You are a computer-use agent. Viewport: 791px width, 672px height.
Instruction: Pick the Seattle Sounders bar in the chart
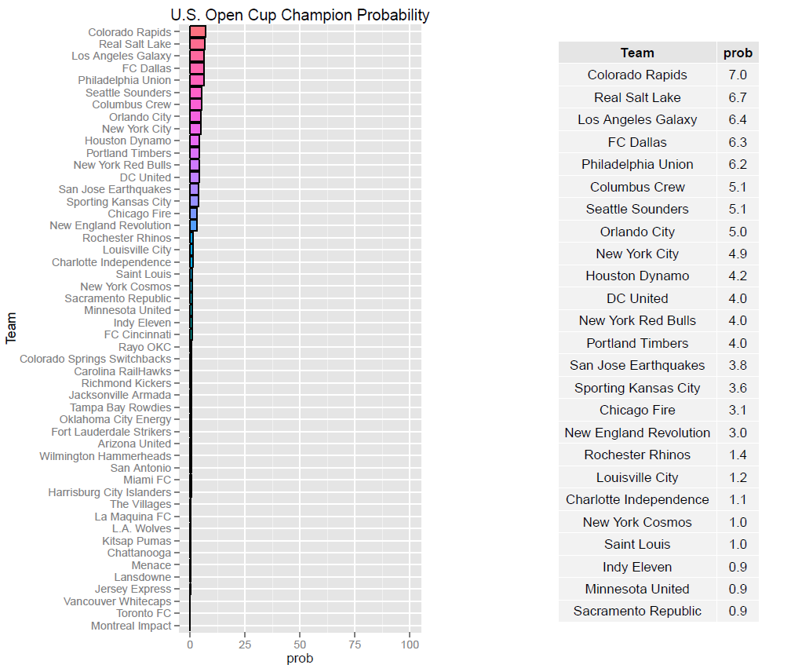point(195,93)
